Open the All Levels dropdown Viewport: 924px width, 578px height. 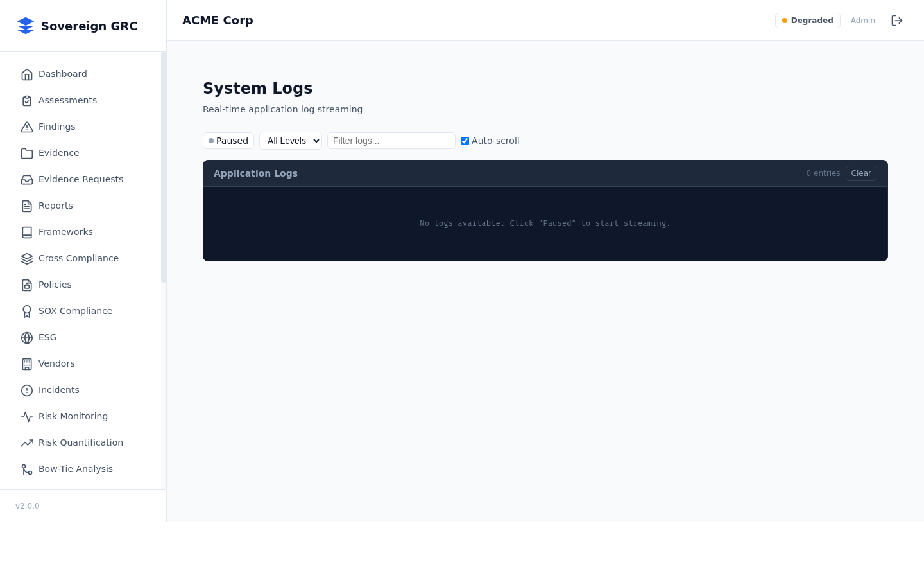pyautogui.click(x=291, y=141)
